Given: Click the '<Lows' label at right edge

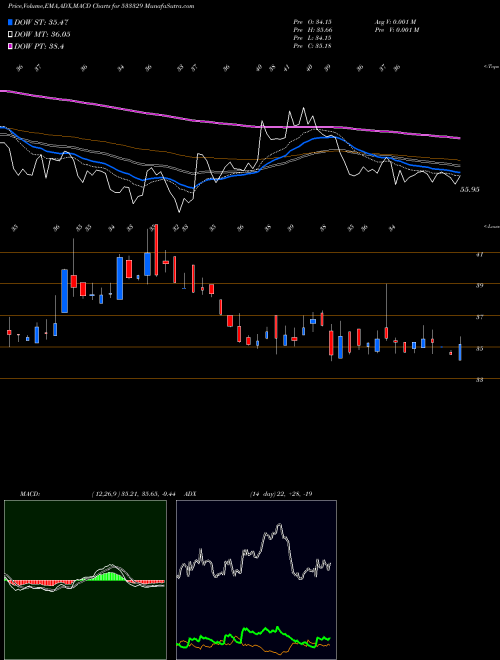Looking at the screenshot, I should 492,226.
